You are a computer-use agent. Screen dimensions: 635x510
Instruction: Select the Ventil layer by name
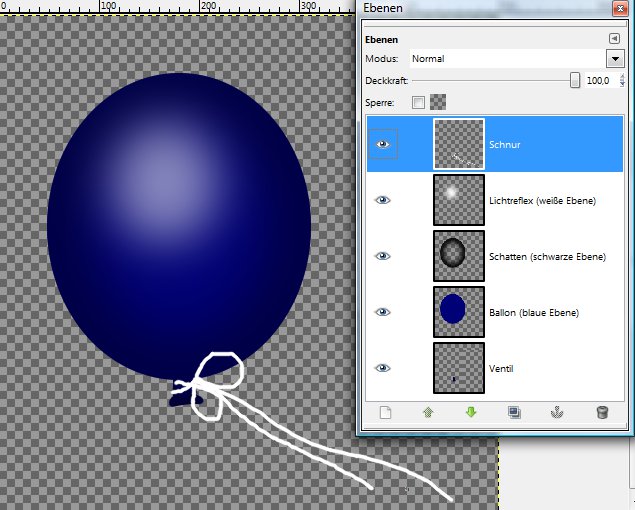[502, 369]
